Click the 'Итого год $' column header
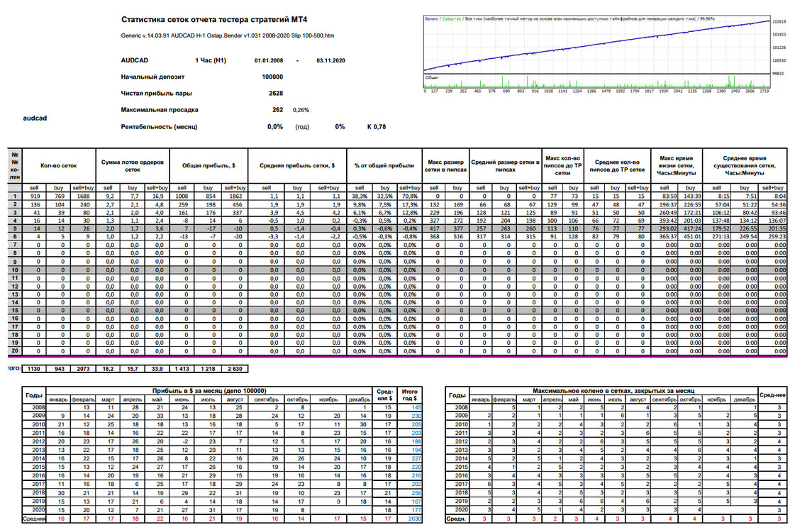 tap(409, 394)
